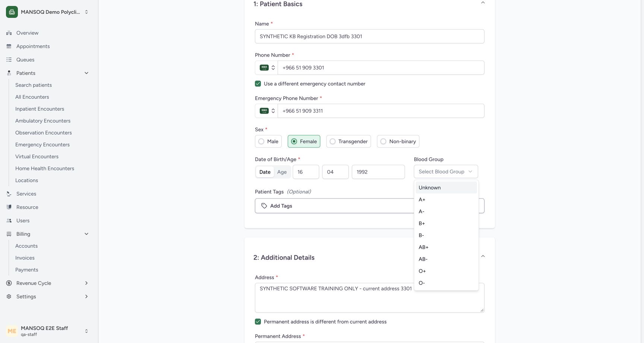Open Search patients link

[x=34, y=85]
